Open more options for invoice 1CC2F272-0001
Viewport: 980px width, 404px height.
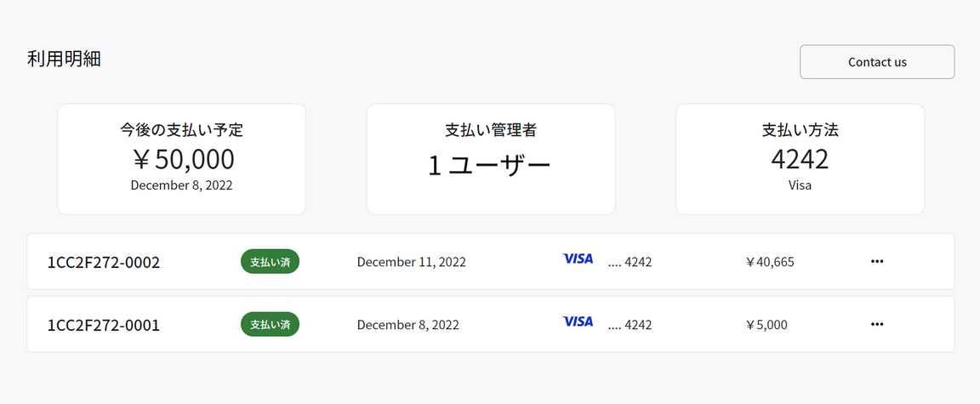[877, 324]
